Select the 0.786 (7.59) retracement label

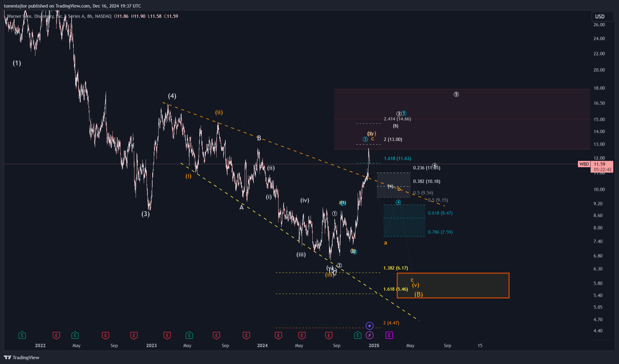point(440,232)
